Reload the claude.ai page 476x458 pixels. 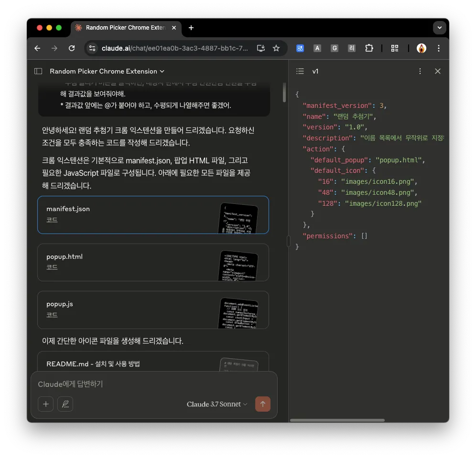click(72, 48)
